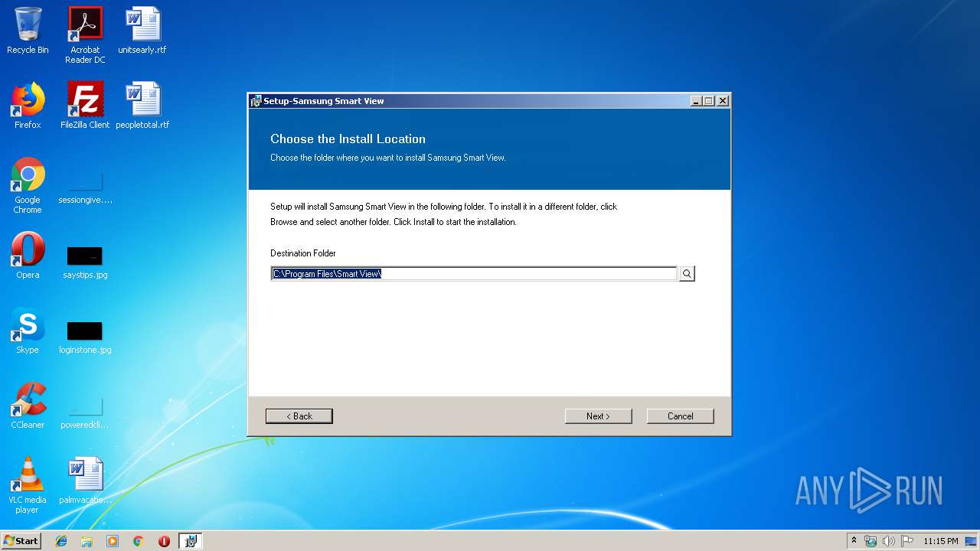The image size is (980, 551).
Task: Cancel the Samsung Smart View setup
Action: [x=680, y=416]
